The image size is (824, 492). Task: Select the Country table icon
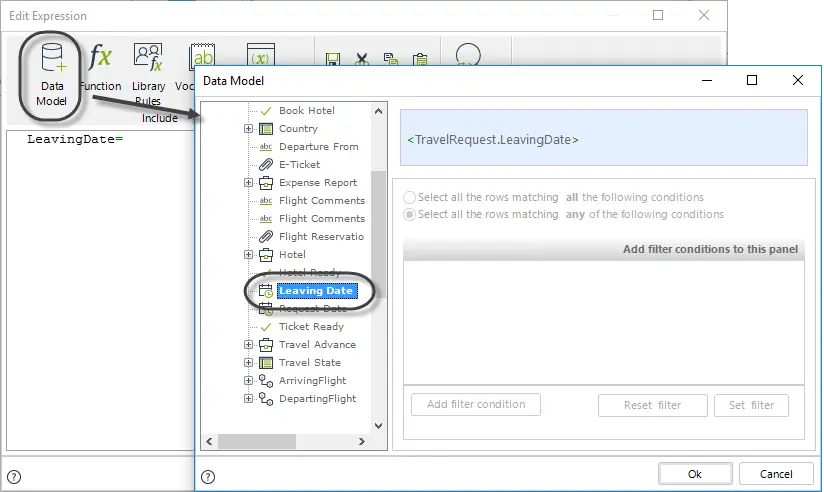pos(266,129)
